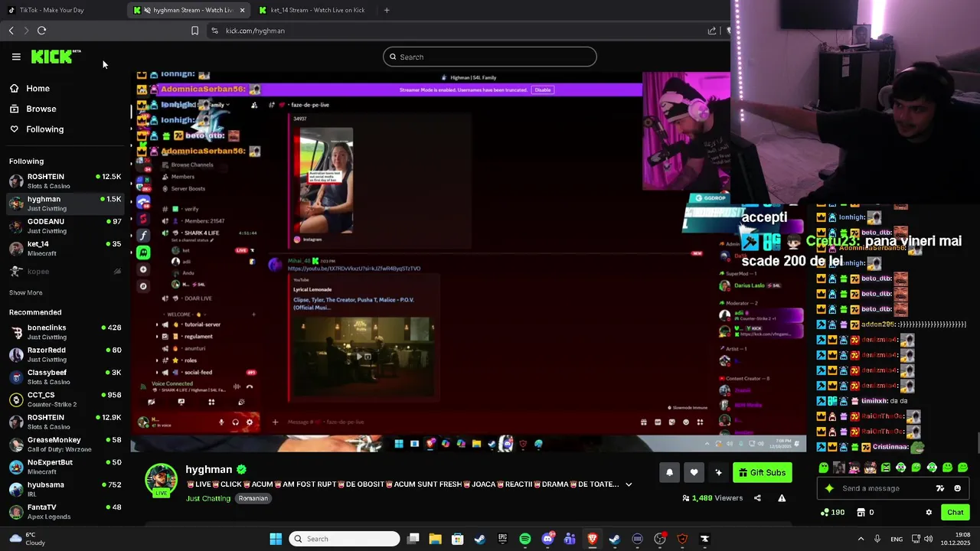Open GODEANU channel in Following list
Viewport: 980px width, 551px height.
65,226
